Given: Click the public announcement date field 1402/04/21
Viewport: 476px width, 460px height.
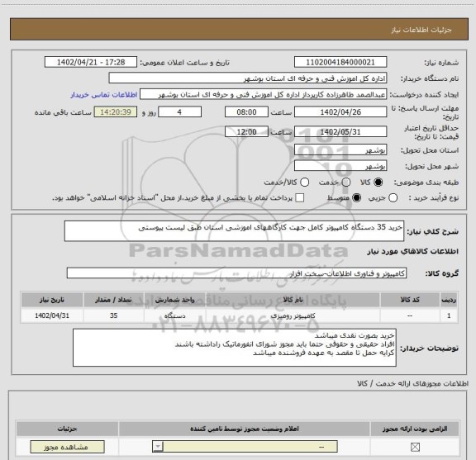Looking at the screenshot, I should pos(91,62).
